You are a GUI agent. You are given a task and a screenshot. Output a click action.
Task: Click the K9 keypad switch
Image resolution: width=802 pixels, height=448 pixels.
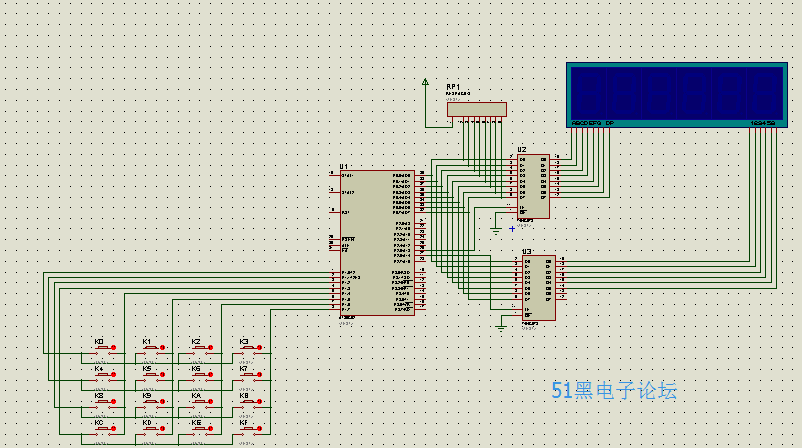pyautogui.click(x=151, y=404)
